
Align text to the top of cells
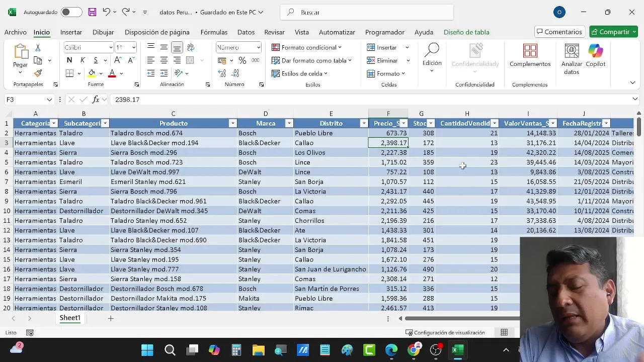click(150, 47)
